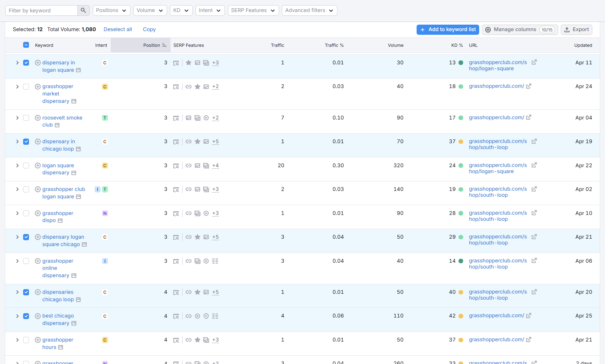This screenshot has width=605, height=364.
Task: Open 'logan square dispensary' keyword link
Action: (58, 169)
